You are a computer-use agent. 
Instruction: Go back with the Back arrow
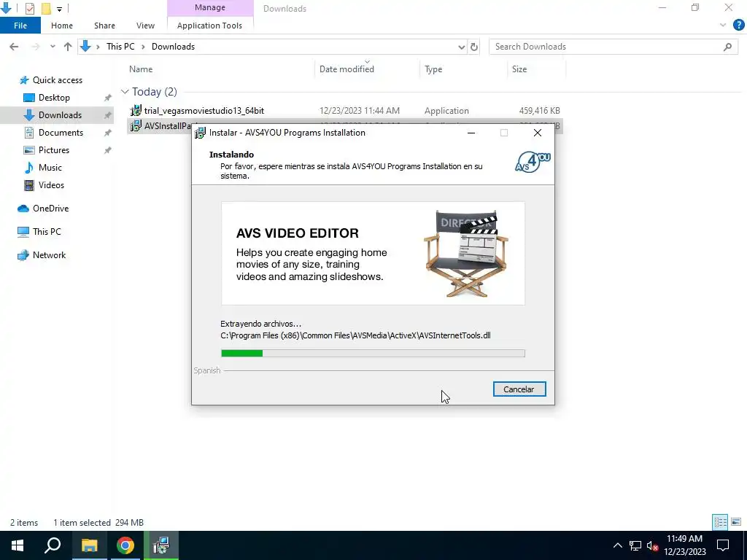pyautogui.click(x=14, y=47)
